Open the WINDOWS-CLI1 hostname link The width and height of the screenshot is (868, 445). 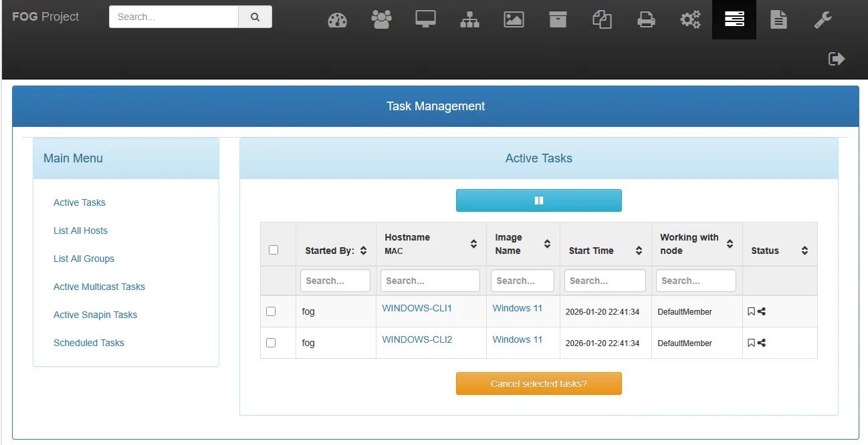click(x=417, y=308)
